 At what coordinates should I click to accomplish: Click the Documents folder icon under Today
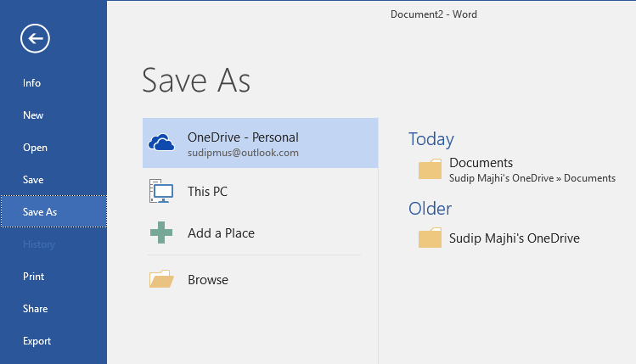[430, 169]
